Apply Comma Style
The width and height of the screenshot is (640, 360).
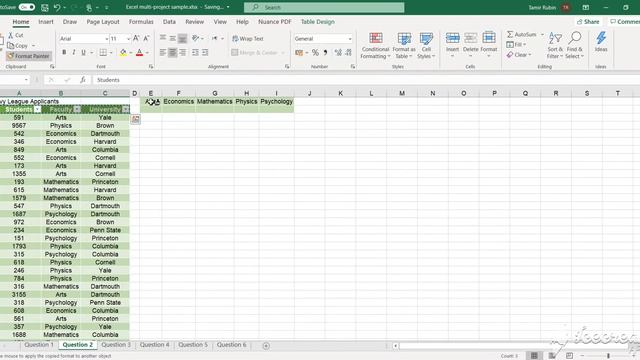[325, 52]
